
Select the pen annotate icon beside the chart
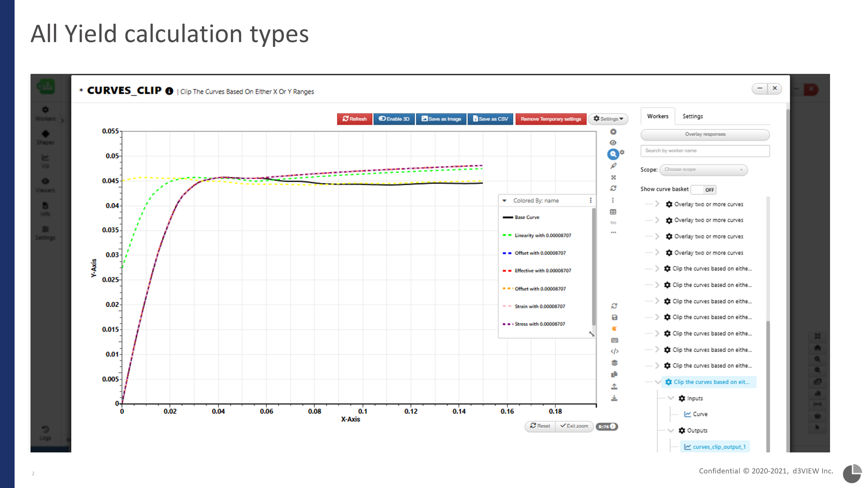[x=613, y=166]
